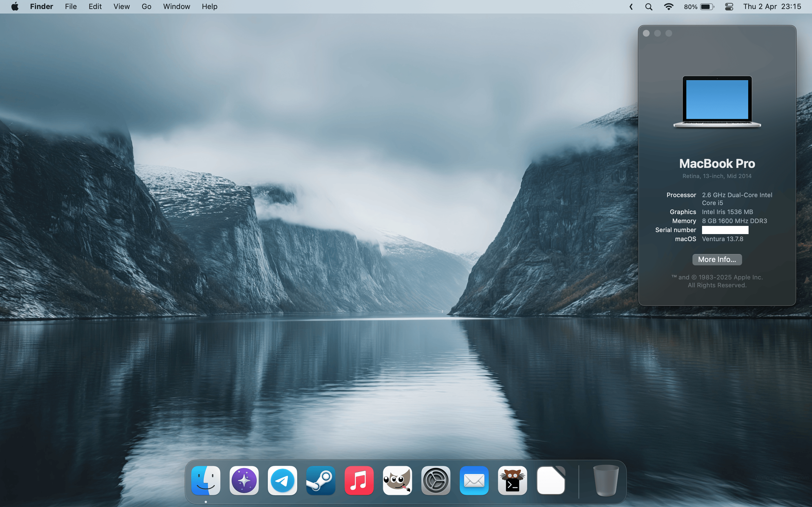Viewport: 812px width, 507px height.
Task: Open Finder from the dock
Action: 206,480
